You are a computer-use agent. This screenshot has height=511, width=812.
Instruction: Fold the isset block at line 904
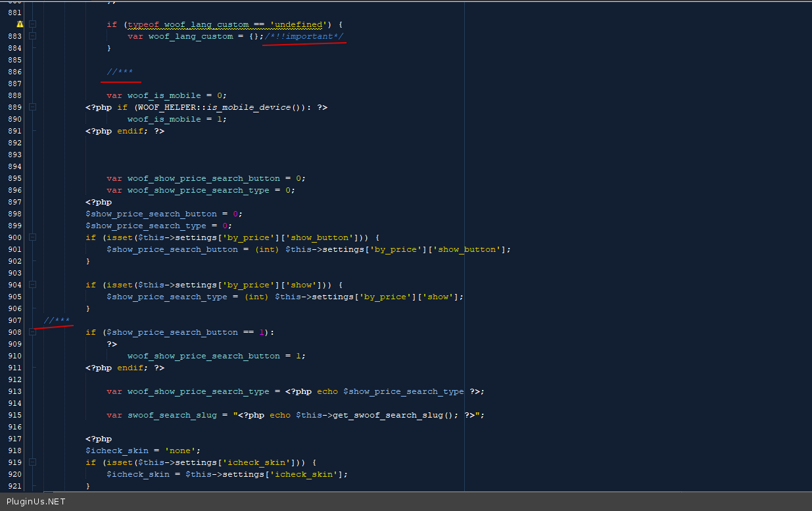coord(32,285)
